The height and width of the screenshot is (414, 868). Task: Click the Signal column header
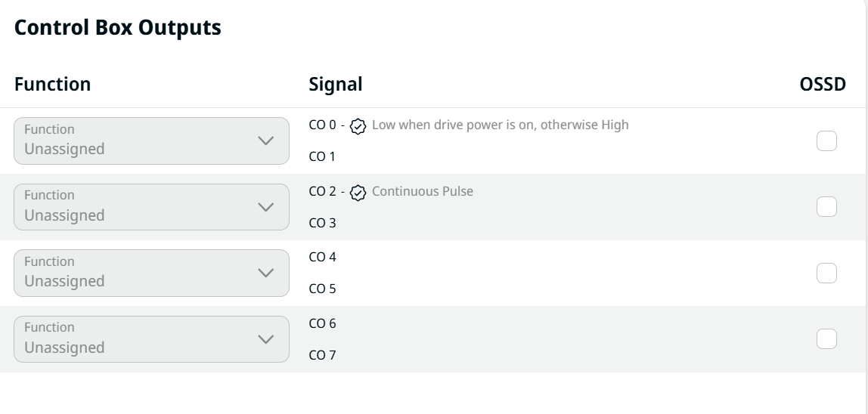point(336,84)
